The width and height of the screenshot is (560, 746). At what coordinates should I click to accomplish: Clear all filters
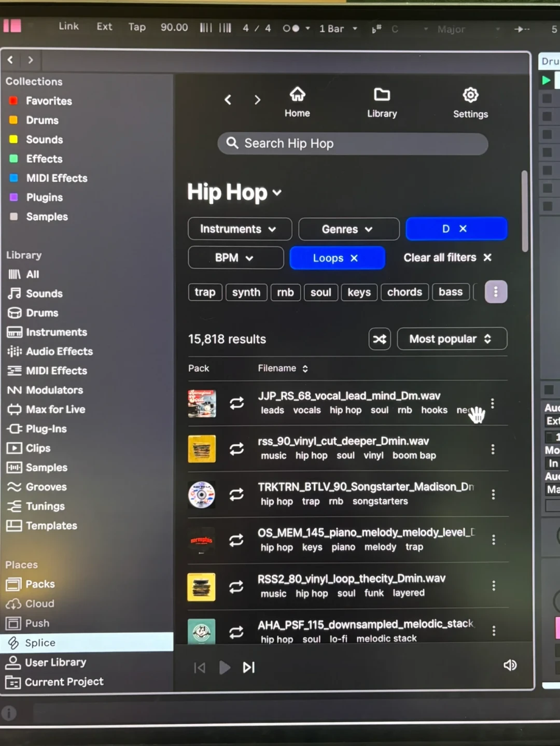[x=447, y=258]
